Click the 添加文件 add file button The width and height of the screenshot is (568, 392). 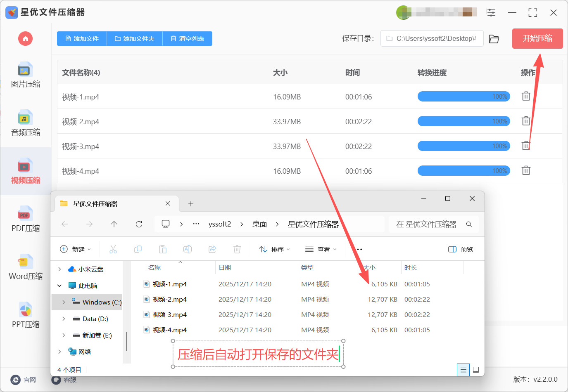[x=82, y=39]
